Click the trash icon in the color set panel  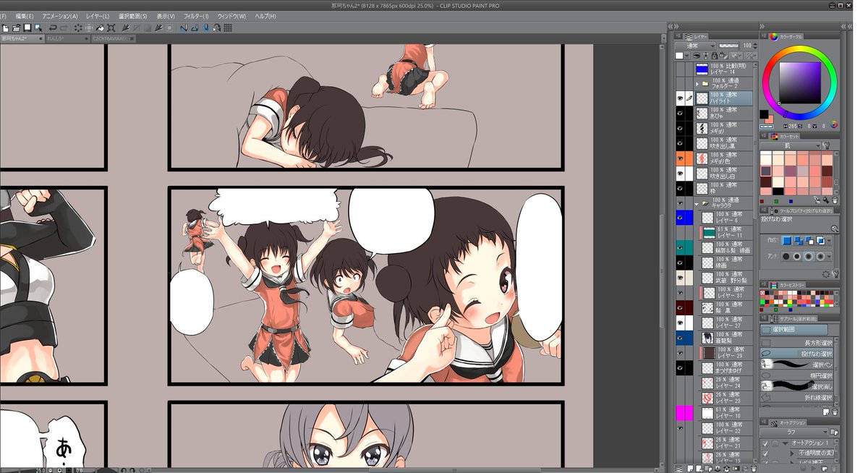tap(835, 200)
